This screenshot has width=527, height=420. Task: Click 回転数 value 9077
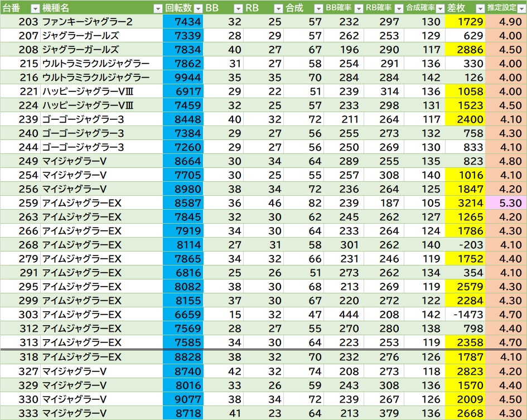[183, 399]
